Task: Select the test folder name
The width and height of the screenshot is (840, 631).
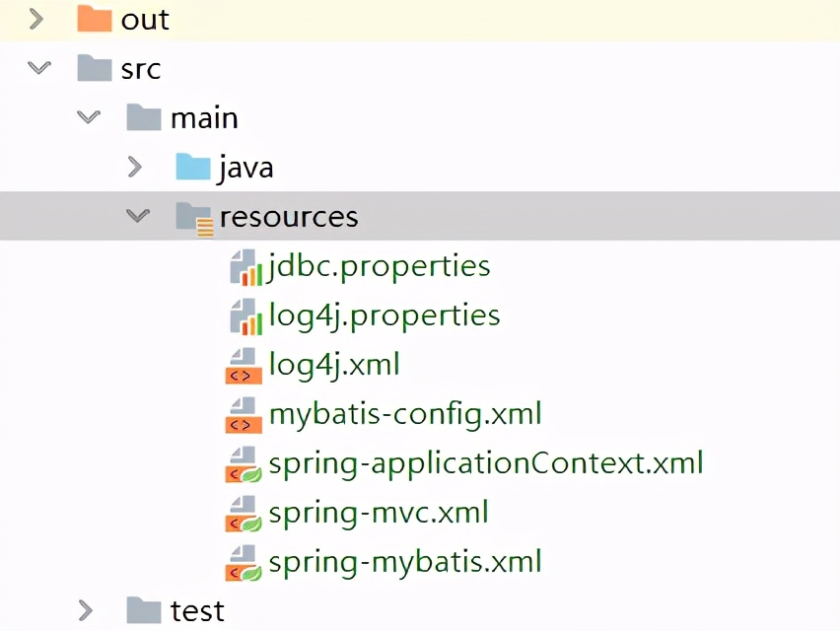Action: (x=197, y=611)
